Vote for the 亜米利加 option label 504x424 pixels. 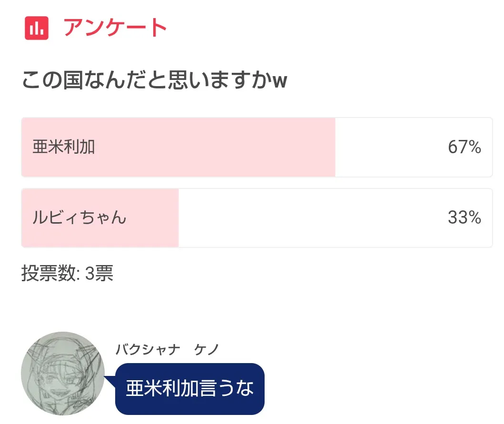click(x=64, y=148)
